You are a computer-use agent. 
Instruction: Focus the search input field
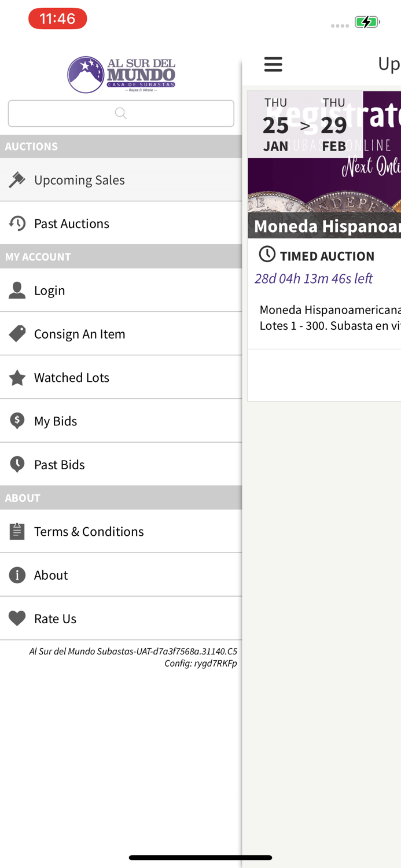121,113
